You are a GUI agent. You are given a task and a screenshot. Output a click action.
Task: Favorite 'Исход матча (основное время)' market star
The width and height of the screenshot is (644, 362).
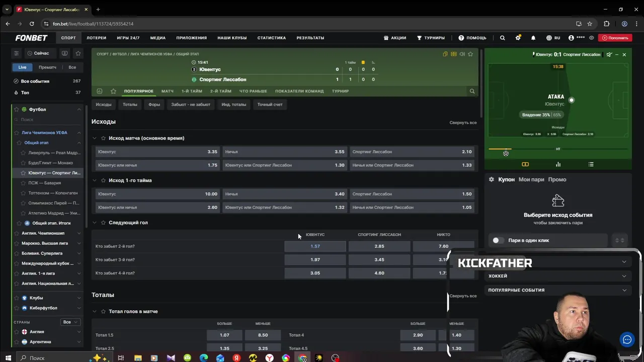[x=104, y=138]
